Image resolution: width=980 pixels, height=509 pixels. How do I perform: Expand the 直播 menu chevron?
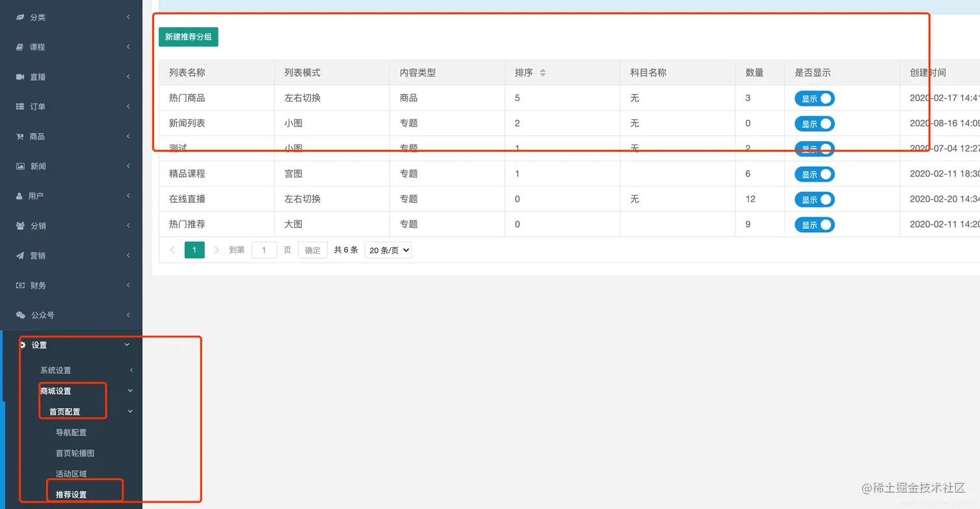[128, 77]
